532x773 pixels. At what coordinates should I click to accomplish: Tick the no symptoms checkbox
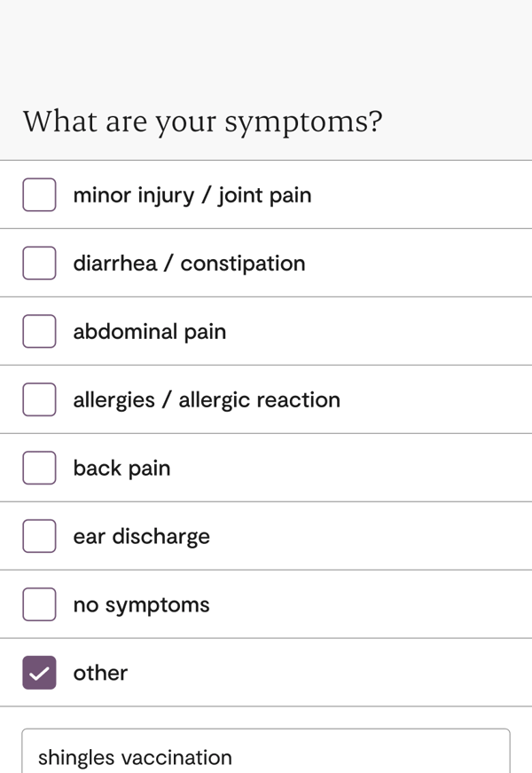[39, 604]
